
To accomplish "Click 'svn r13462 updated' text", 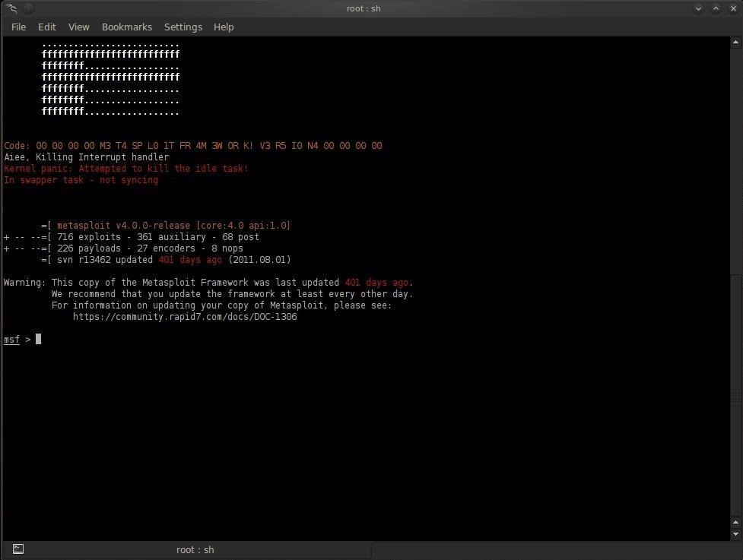I will tap(105, 260).
